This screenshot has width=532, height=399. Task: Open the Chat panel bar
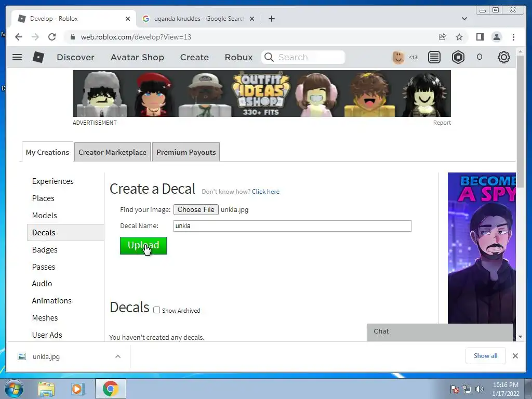click(x=440, y=332)
